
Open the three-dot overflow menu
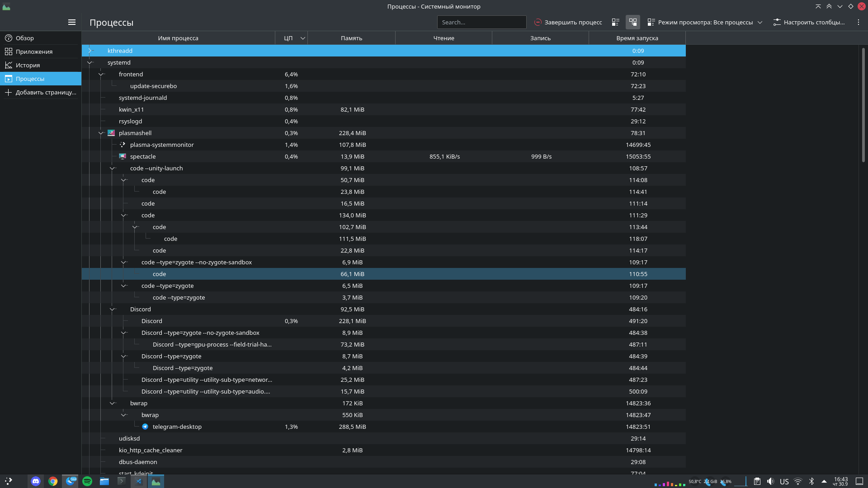click(x=859, y=22)
